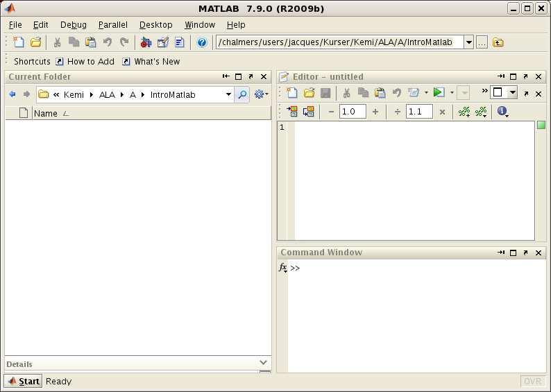This screenshot has width=551, height=392.
Task: Open Editor tile layout dropdown
Action: (513, 93)
